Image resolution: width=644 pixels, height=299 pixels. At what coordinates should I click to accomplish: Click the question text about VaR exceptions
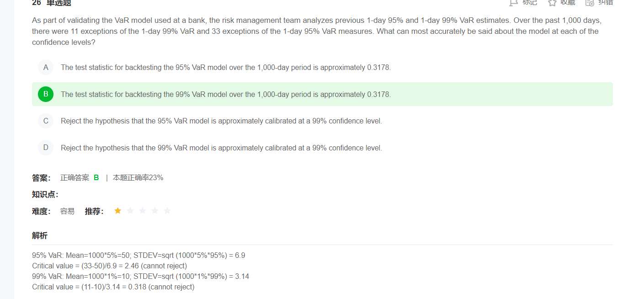(315, 31)
